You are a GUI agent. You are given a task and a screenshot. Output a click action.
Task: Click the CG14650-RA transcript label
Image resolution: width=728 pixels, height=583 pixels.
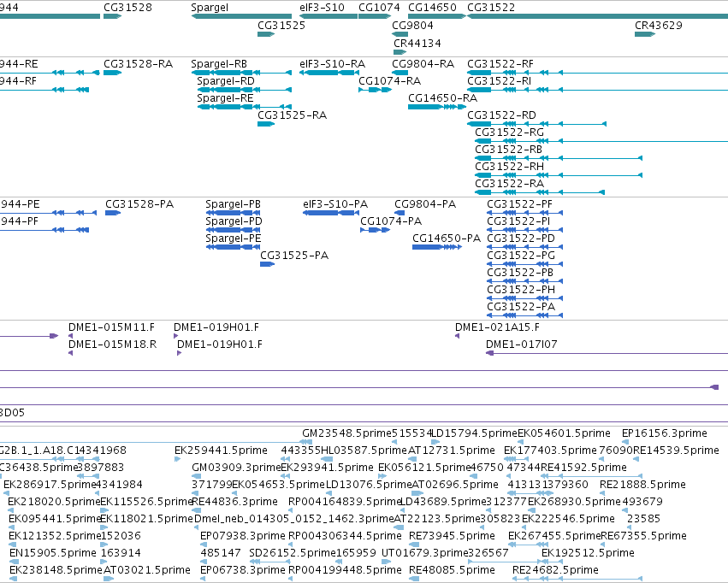coord(442,97)
